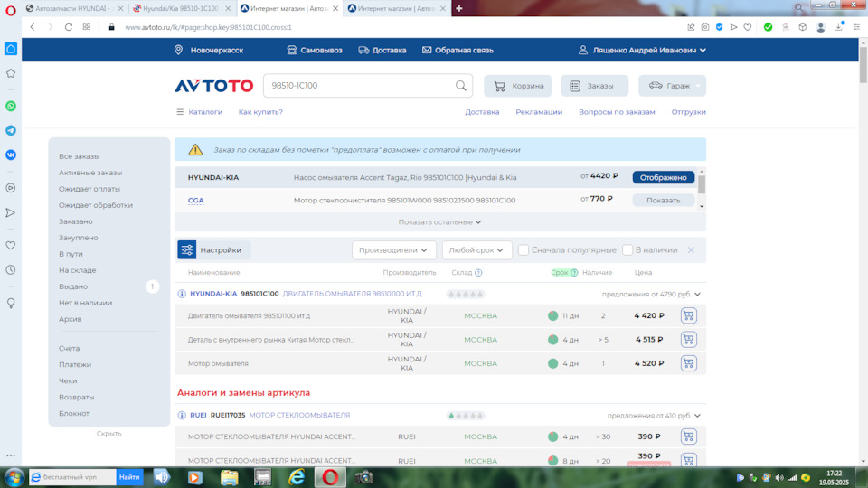
Task: Open Вопросы по заказам
Action: [617, 112]
